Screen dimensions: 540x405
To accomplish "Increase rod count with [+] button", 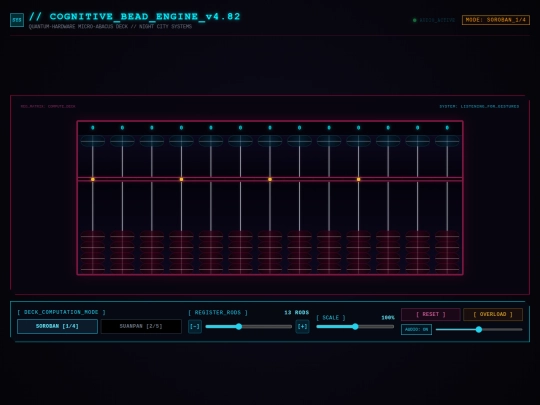I will click(302, 326).
